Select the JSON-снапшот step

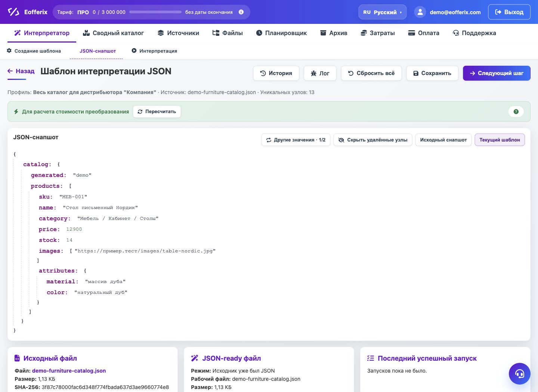pyautogui.click(x=98, y=51)
